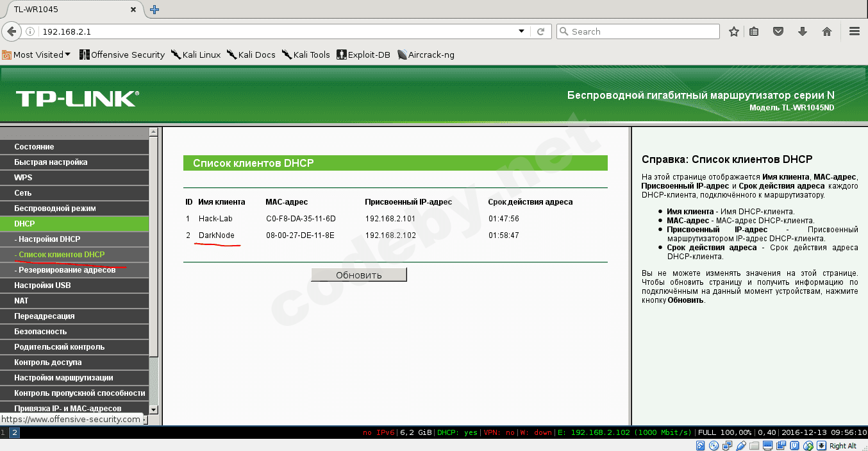
Task: Click the search magnifier icon in Search box
Action: (x=563, y=31)
